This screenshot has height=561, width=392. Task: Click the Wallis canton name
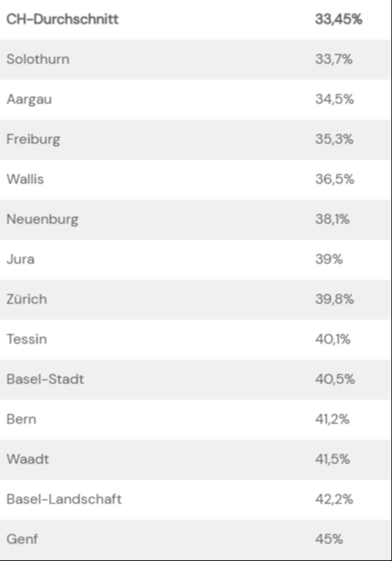25,179
